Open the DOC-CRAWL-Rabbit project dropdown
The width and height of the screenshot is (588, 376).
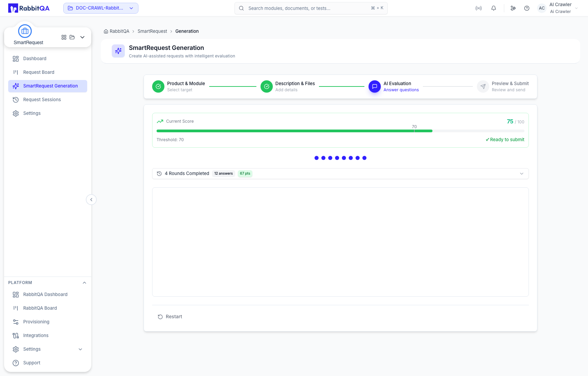point(101,8)
